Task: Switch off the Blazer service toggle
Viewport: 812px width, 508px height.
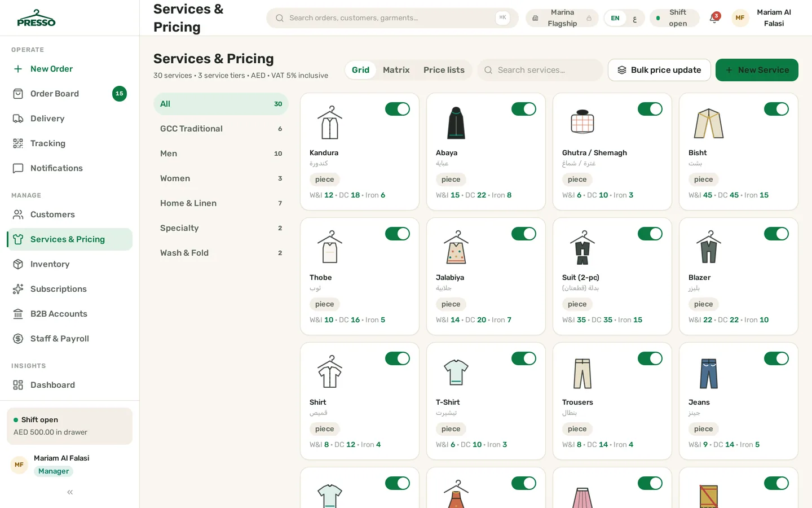Action: click(776, 234)
